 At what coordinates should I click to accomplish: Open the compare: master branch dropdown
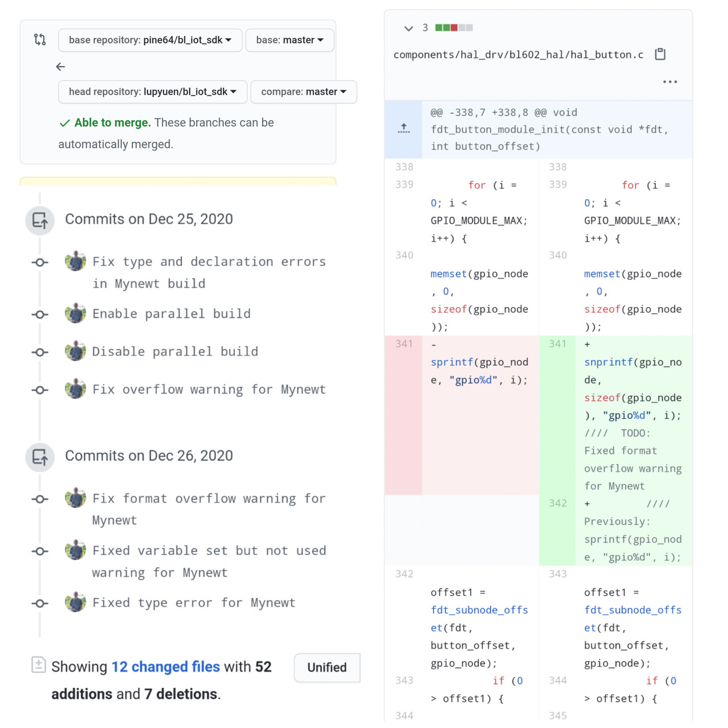point(304,92)
